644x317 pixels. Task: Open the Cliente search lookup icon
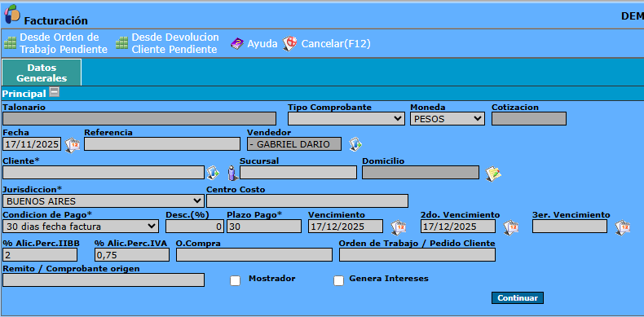(x=213, y=173)
